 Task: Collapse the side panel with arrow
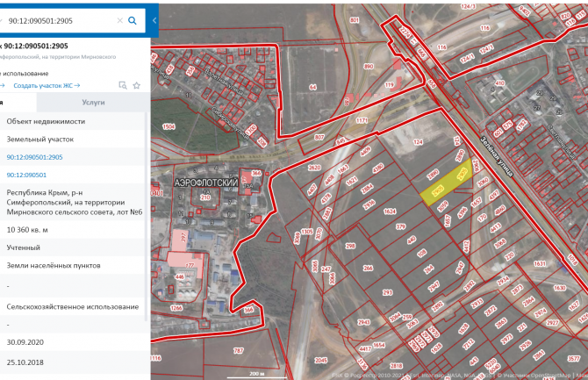(x=154, y=20)
